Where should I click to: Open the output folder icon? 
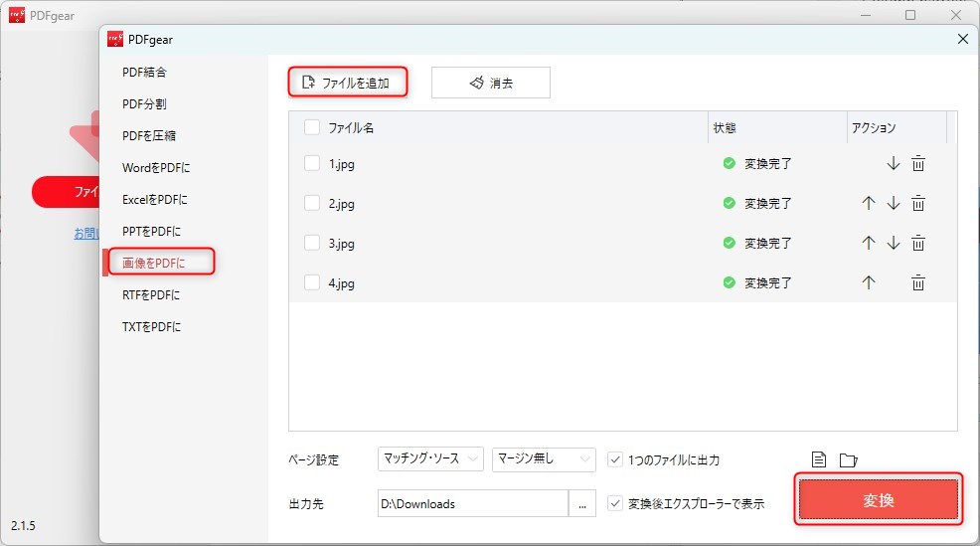[848, 460]
